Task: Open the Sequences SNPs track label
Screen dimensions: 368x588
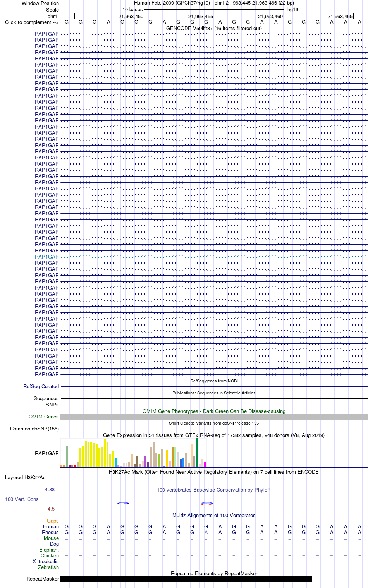Action: click(x=46, y=401)
